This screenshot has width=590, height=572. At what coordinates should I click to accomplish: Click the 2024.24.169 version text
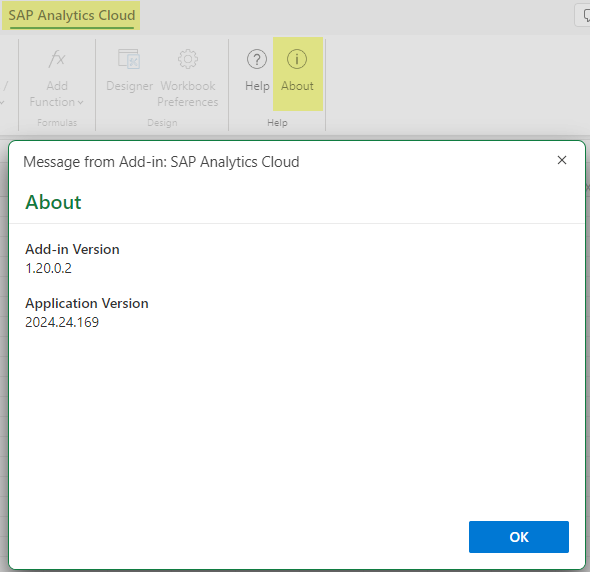coord(62,322)
